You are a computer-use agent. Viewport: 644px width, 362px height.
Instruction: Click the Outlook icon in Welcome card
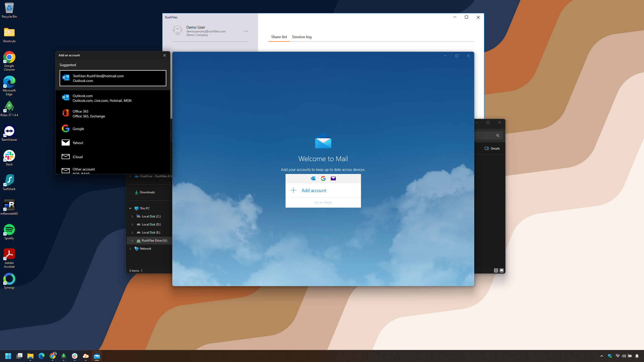[313, 178]
